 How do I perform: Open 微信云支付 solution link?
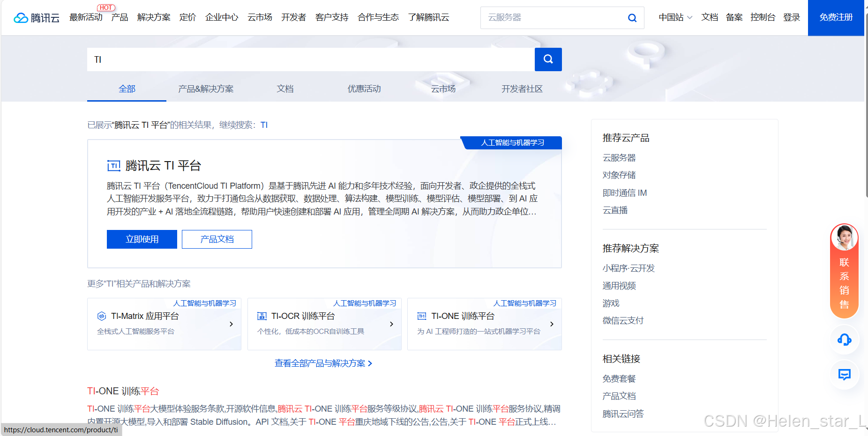click(623, 321)
